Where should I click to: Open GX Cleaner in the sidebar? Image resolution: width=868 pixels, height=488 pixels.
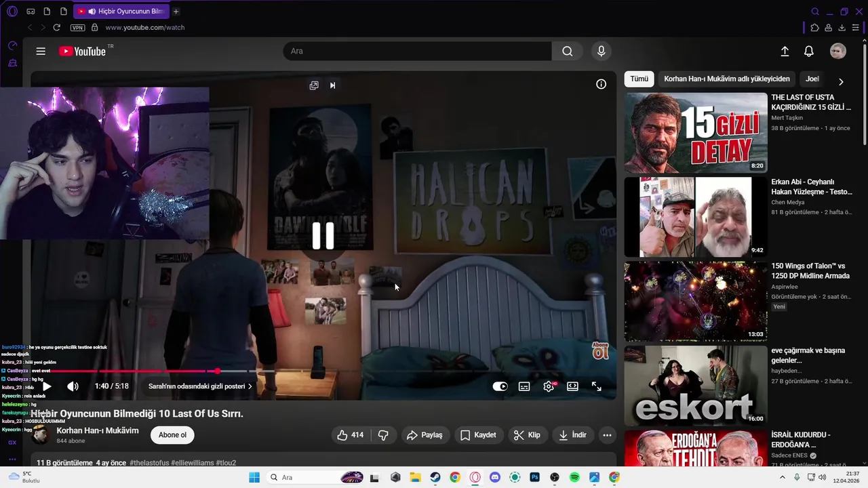pos(12,63)
